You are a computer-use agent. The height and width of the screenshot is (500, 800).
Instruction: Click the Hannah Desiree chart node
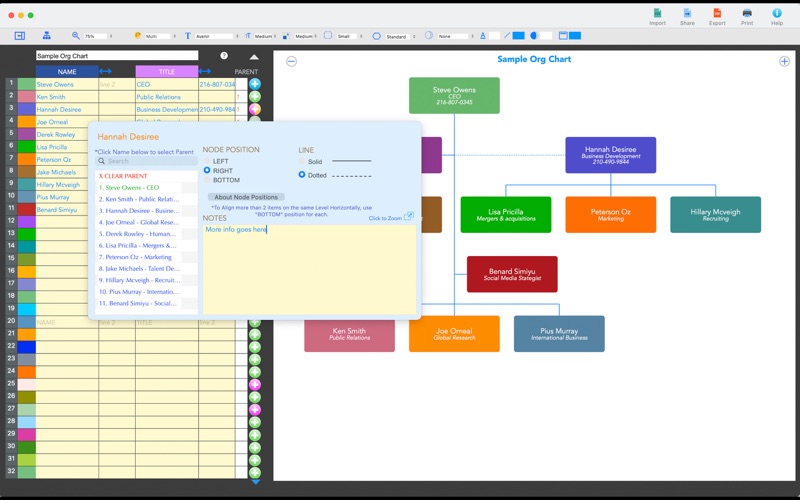pyautogui.click(x=611, y=155)
